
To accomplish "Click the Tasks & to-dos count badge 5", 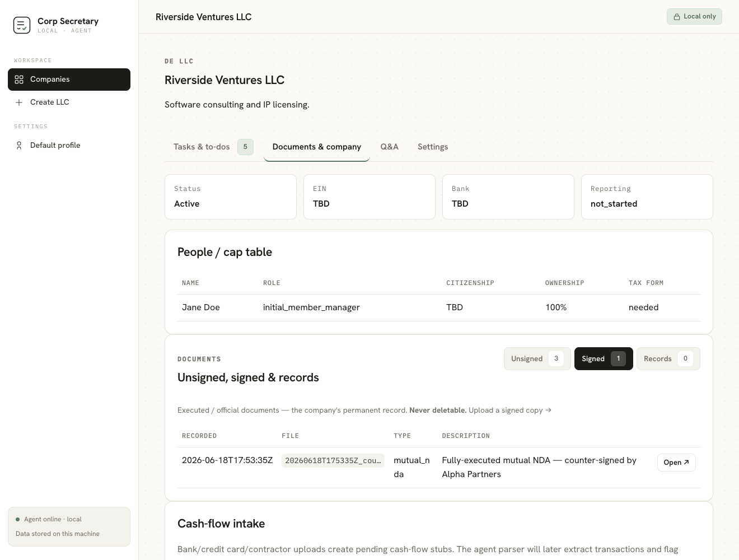I will [245, 147].
